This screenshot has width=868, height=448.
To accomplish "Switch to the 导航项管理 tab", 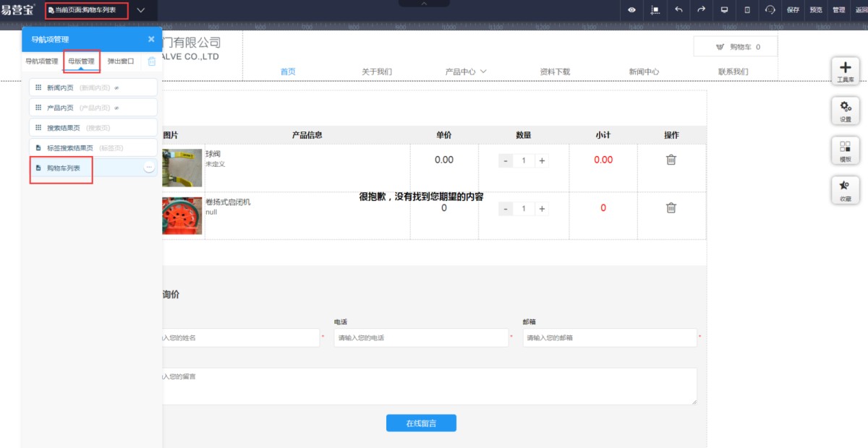I will pyautogui.click(x=42, y=61).
